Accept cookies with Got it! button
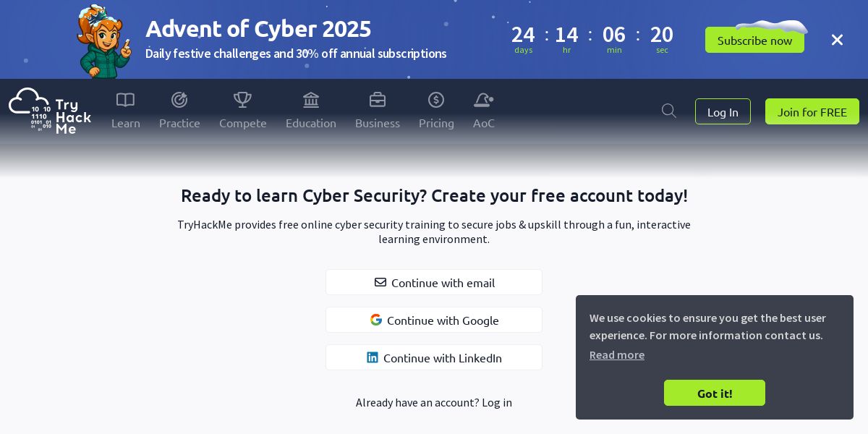Screen dimensions: 868x434 [x=714, y=393]
